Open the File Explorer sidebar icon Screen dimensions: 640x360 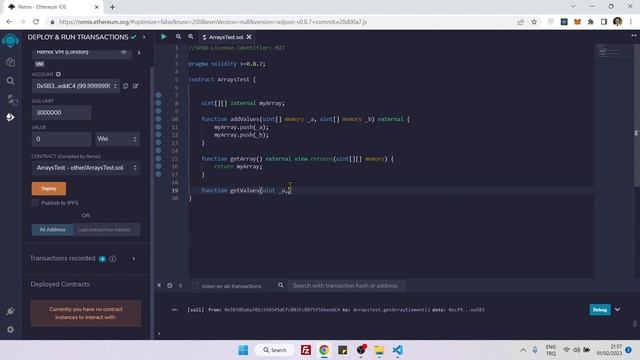click(x=11, y=62)
